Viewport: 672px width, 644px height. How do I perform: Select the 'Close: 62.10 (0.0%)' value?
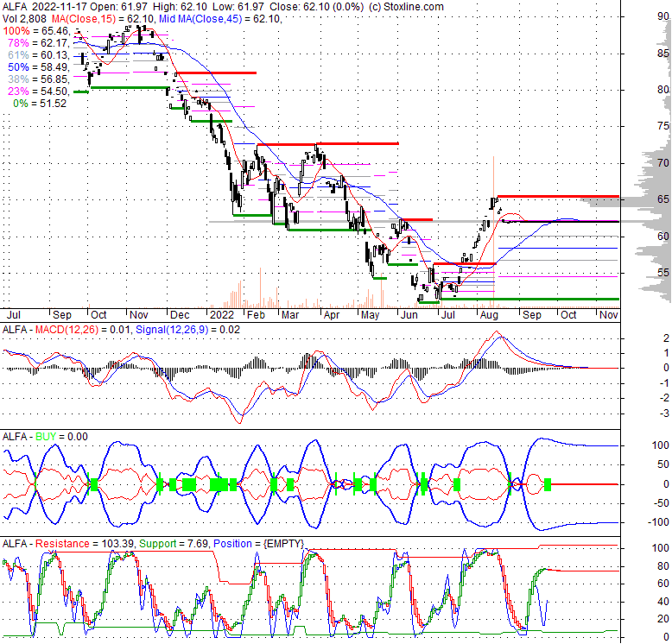(316, 7)
